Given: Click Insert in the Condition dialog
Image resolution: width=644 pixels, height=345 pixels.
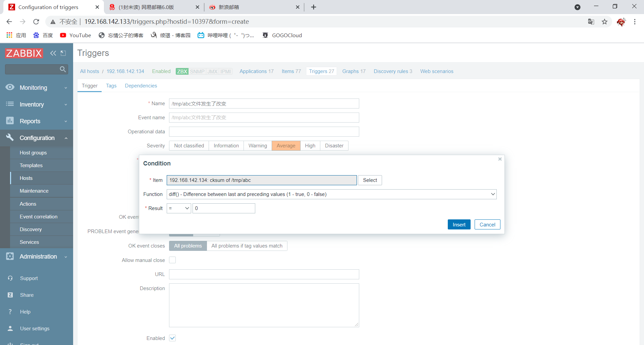Looking at the screenshot, I should (459, 224).
